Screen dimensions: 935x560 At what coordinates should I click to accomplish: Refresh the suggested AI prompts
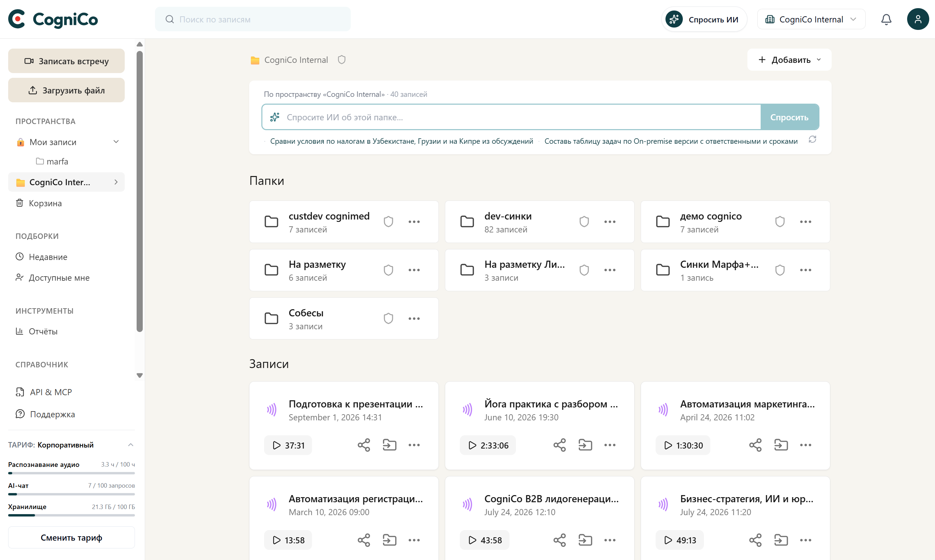812,140
